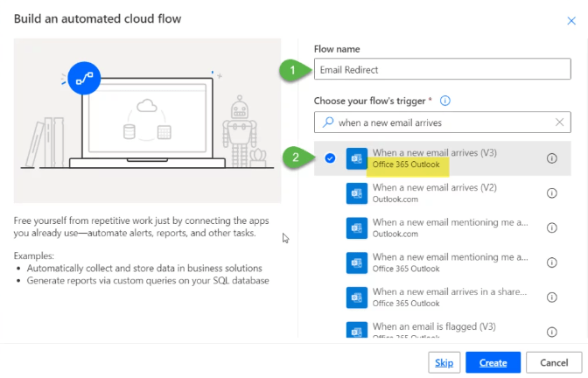Show info for Office 365 'mentioning me' trigger

pos(551,262)
